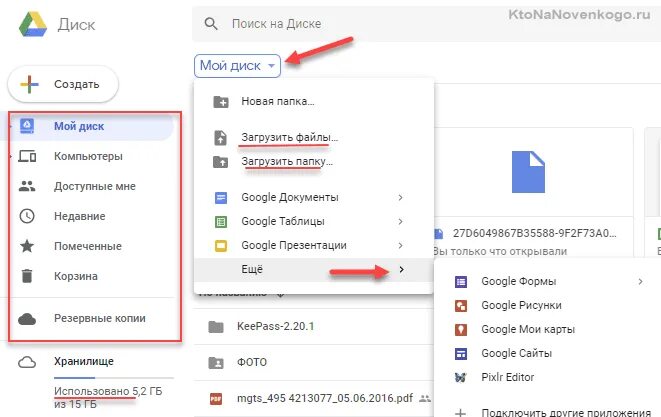
Task: Click the Доступные мне people icon
Action: tap(27, 186)
